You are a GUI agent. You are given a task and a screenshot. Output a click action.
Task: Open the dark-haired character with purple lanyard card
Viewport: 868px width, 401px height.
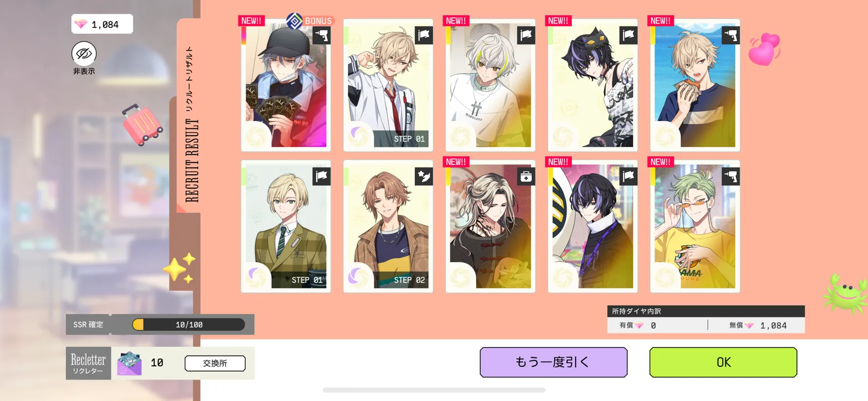592,226
